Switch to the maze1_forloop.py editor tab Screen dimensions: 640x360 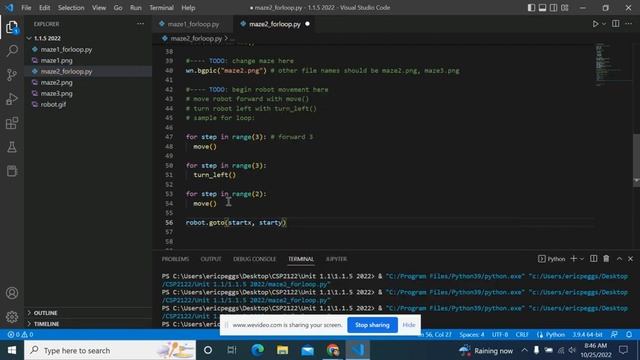pyautogui.click(x=192, y=24)
